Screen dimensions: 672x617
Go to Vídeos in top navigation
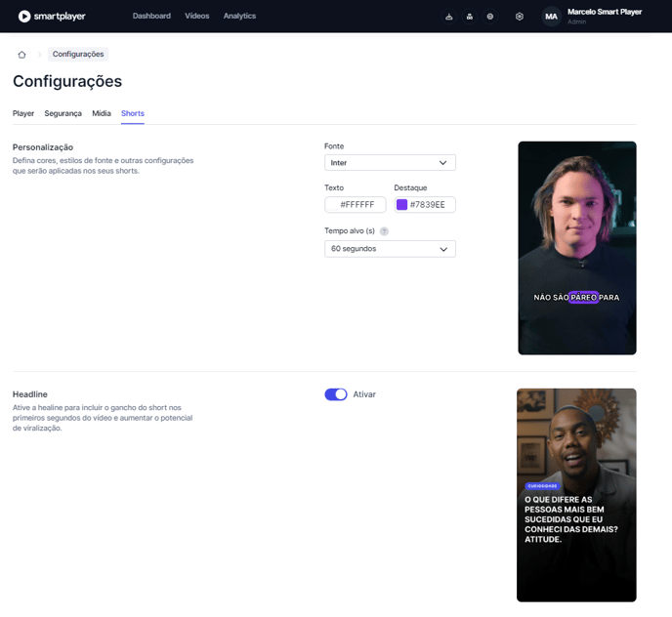point(196,16)
